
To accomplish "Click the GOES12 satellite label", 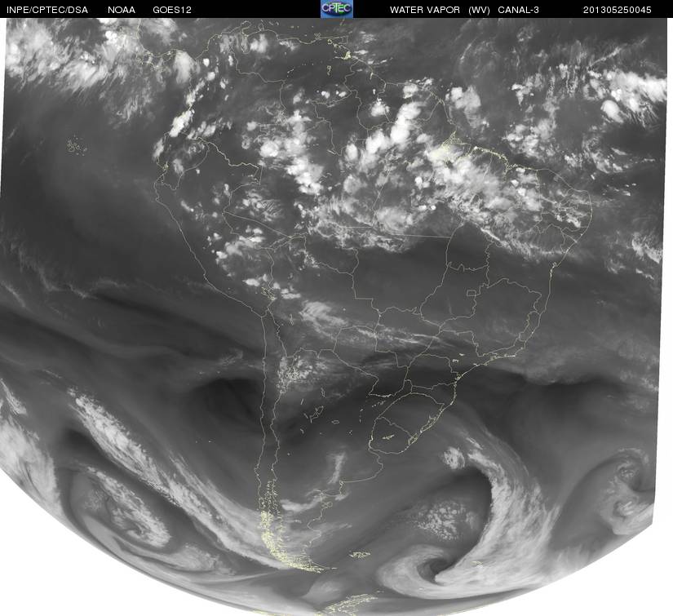I will tap(172, 10).
